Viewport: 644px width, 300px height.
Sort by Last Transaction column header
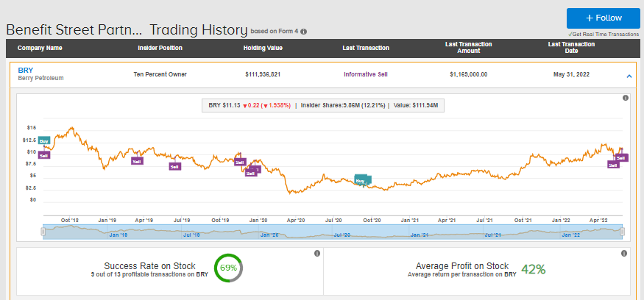pos(366,48)
